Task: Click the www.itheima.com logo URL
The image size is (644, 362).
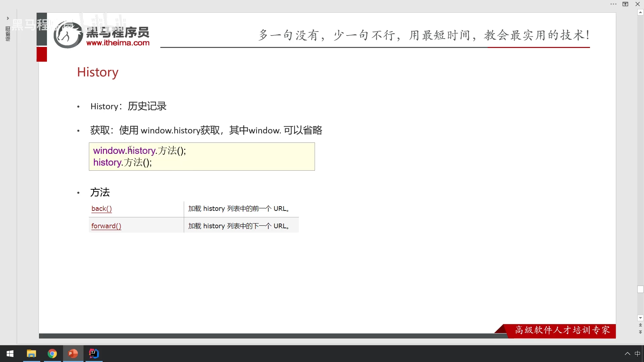Action: [x=118, y=43]
